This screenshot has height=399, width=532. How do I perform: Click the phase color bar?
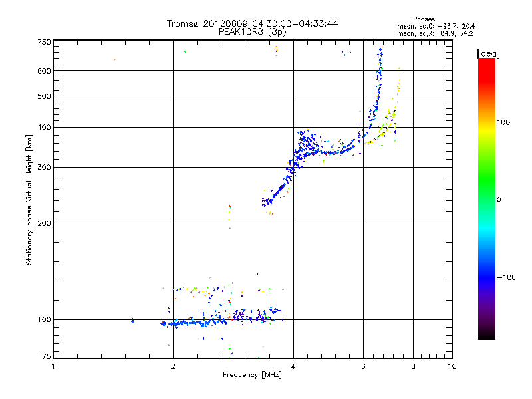(487, 198)
